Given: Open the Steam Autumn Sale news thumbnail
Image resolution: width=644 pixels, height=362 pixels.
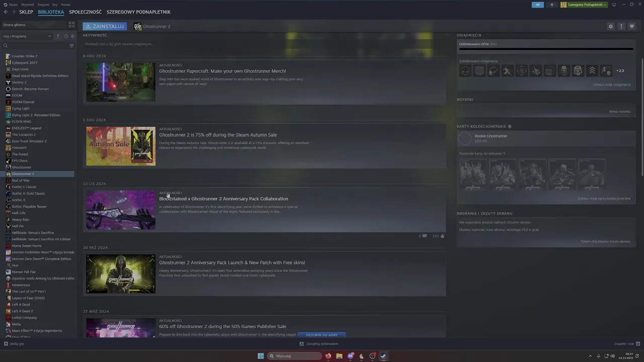Looking at the screenshot, I should tap(121, 146).
